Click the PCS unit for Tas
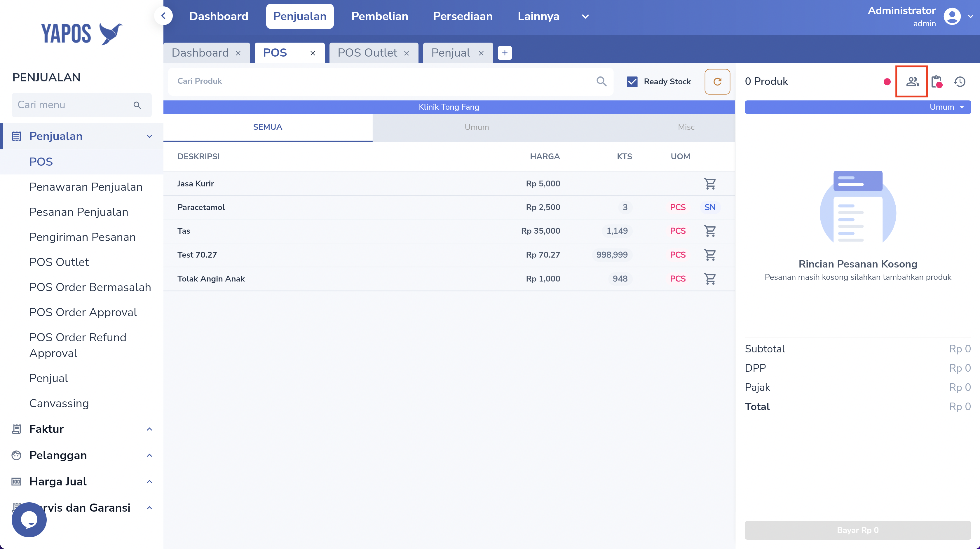 pyautogui.click(x=678, y=231)
